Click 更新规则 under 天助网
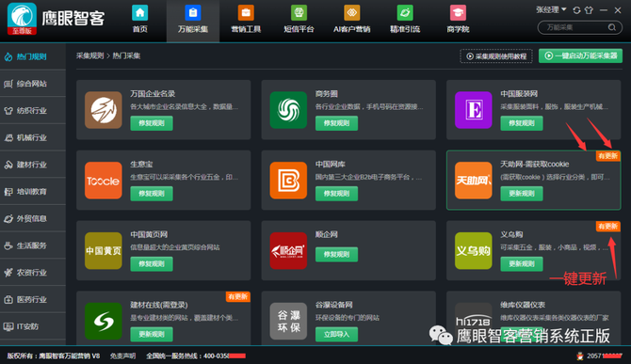Viewport: 631px width, 364px height. pyautogui.click(x=522, y=193)
